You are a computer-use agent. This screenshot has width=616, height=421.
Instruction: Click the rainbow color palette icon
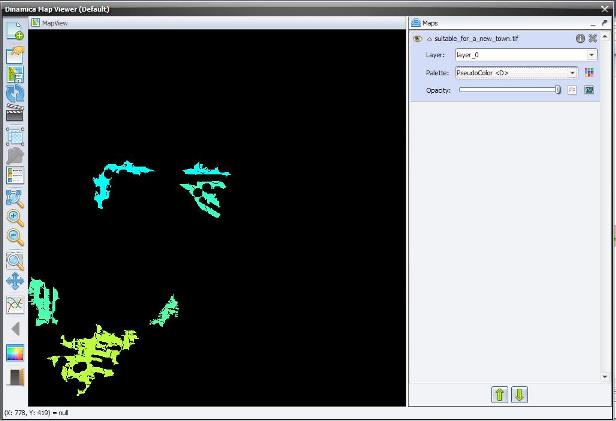click(x=15, y=352)
